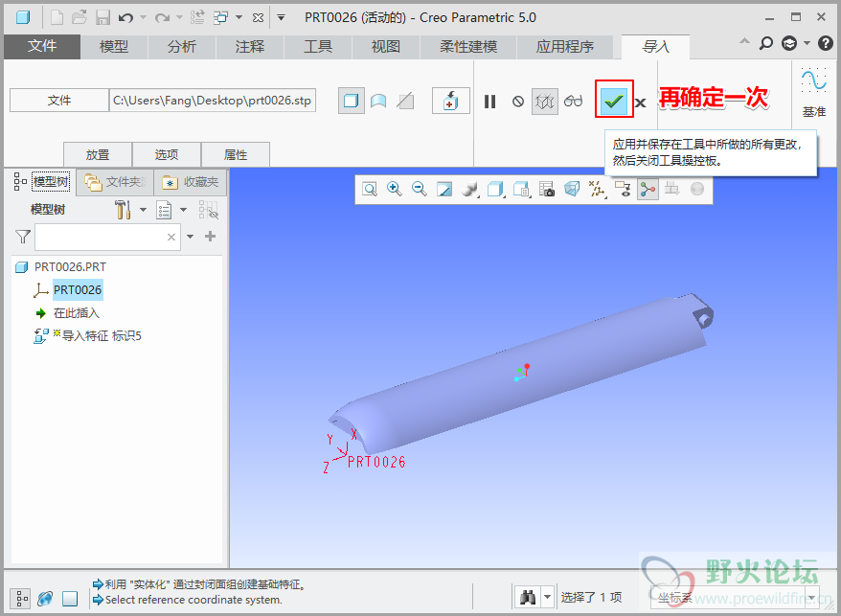Click the close-window icon in quick access toolbar

coord(258,17)
